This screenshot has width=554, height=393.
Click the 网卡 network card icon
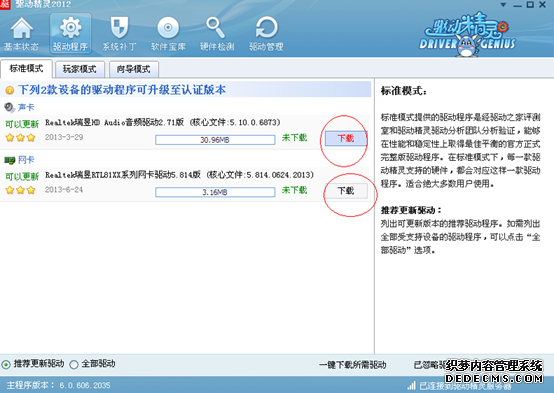[10, 160]
